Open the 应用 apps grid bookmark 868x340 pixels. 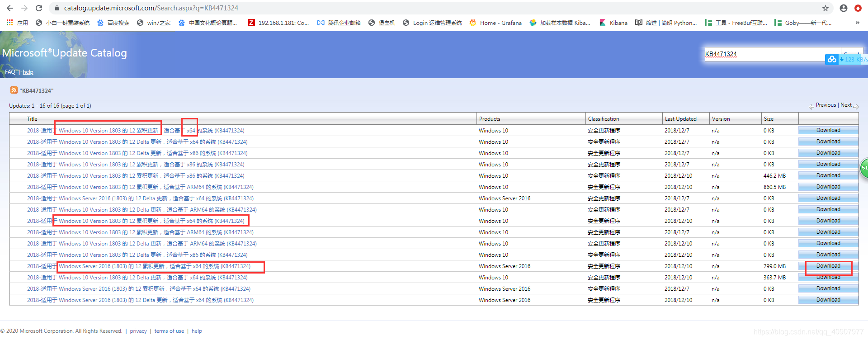tap(17, 23)
